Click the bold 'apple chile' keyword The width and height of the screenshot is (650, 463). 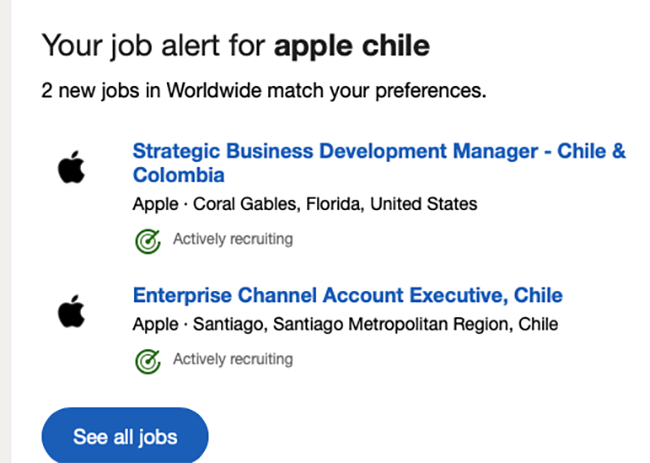352,46
